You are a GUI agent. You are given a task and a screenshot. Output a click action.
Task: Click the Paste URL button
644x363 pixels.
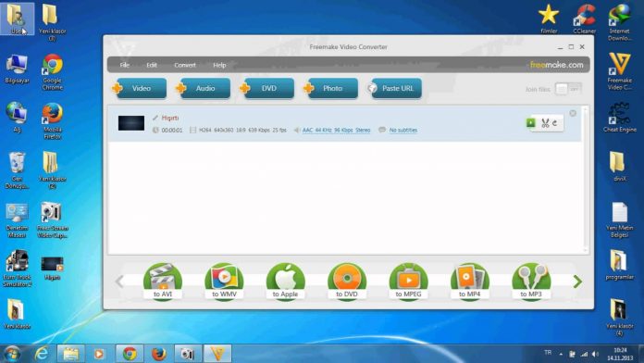click(395, 88)
